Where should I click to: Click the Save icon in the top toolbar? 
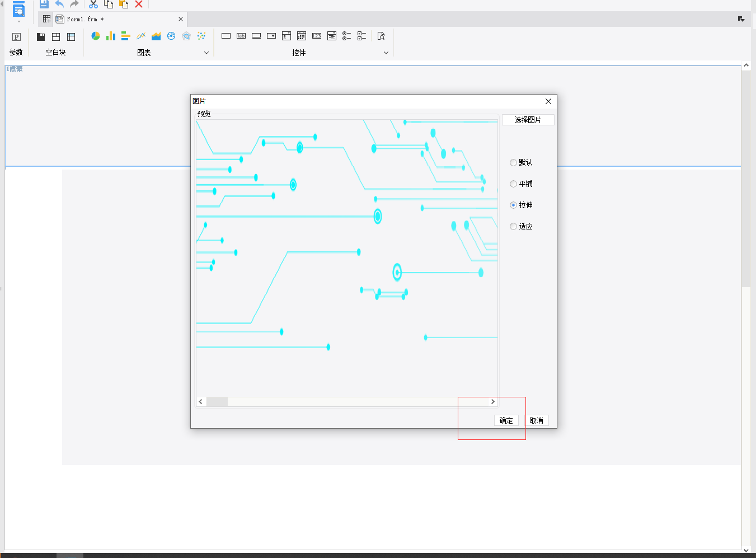click(44, 4)
